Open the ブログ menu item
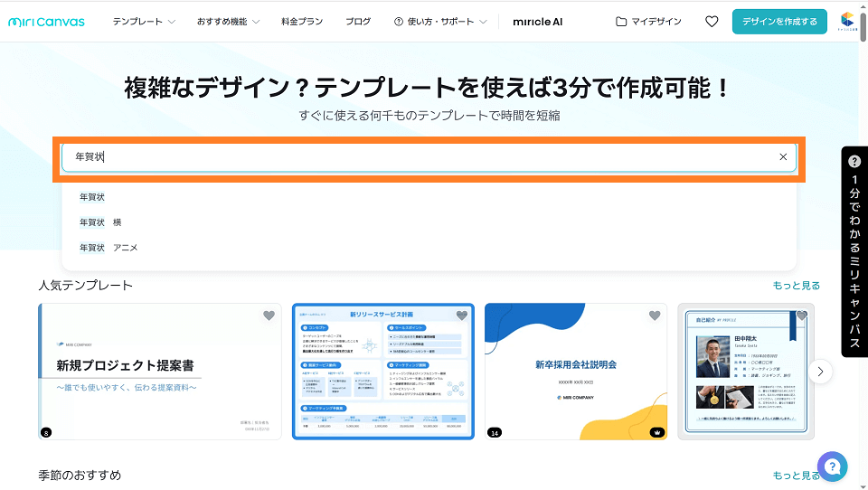Screen dimensions: 868x490 tap(358, 22)
